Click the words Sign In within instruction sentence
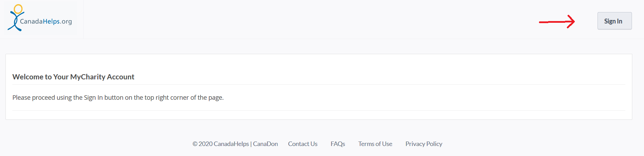The height and width of the screenshot is (156, 644). point(93,98)
